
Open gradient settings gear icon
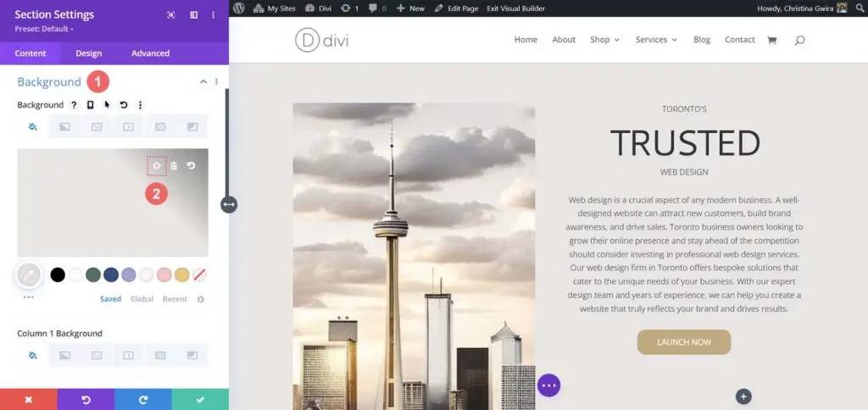pyautogui.click(x=157, y=165)
